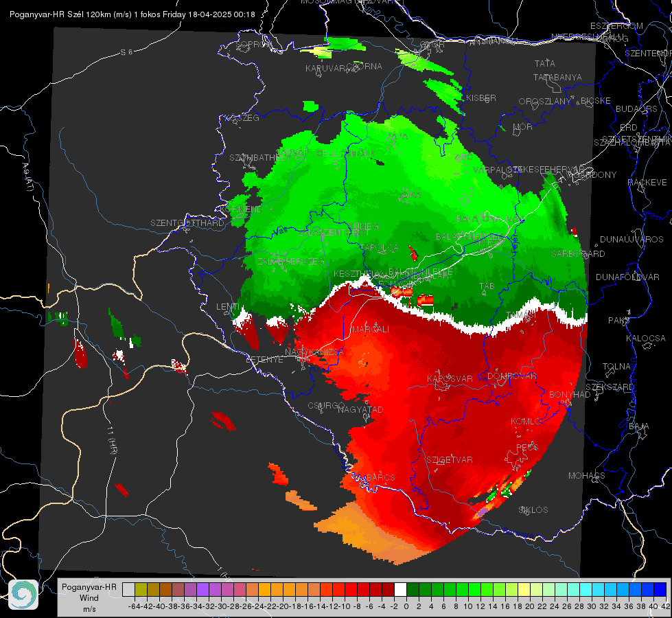Click the TAPOLCA city label

379,248
